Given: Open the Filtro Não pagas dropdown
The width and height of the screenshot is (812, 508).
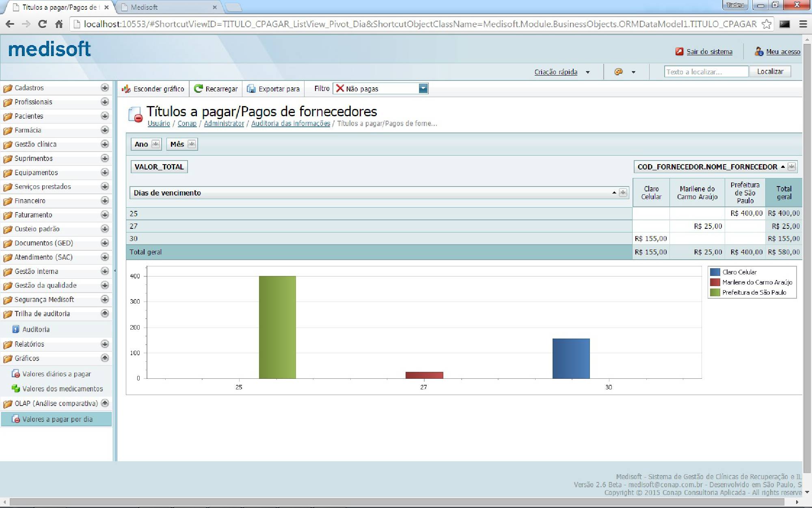Looking at the screenshot, I should 423,89.
